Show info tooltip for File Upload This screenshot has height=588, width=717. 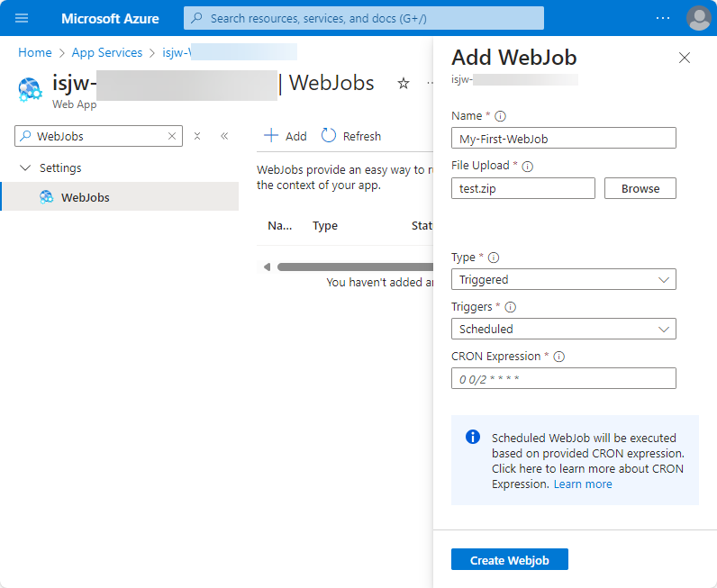point(527,167)
